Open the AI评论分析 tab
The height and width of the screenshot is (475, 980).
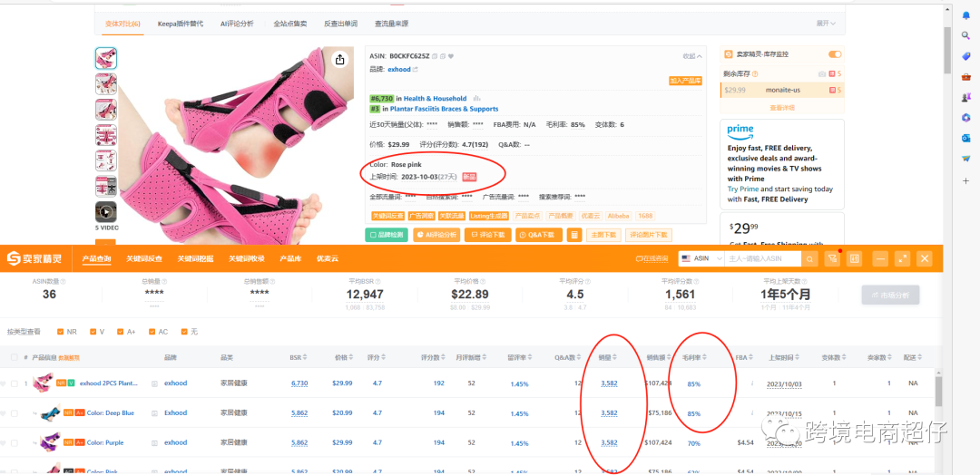click(x=237, y=24)
